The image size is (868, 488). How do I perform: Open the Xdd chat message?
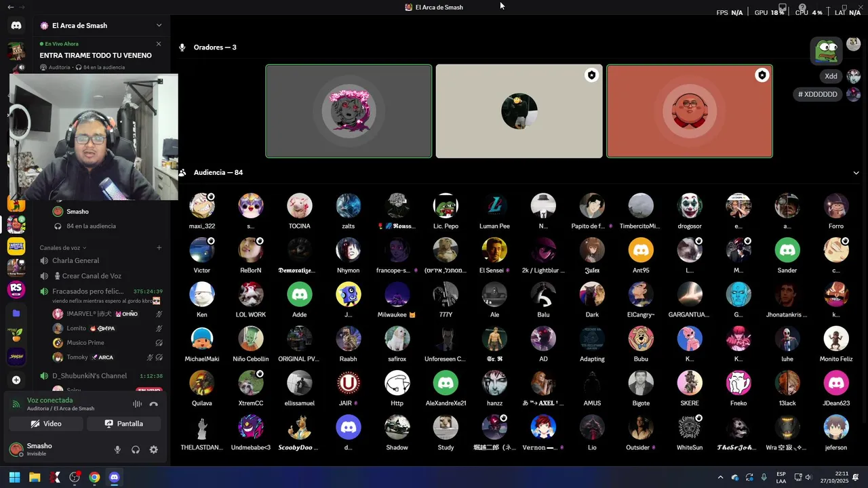pyautogui.click(x=831, y=76)
